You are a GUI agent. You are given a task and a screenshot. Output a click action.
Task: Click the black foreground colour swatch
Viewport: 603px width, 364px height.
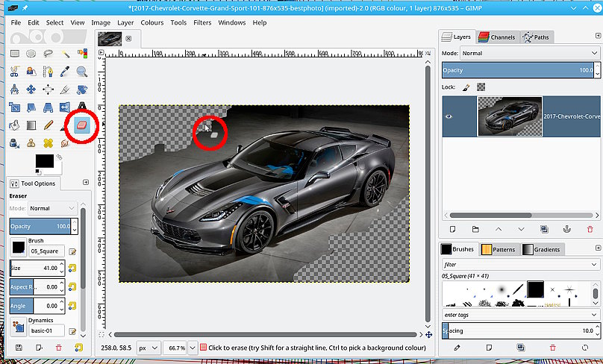[44, 162]
